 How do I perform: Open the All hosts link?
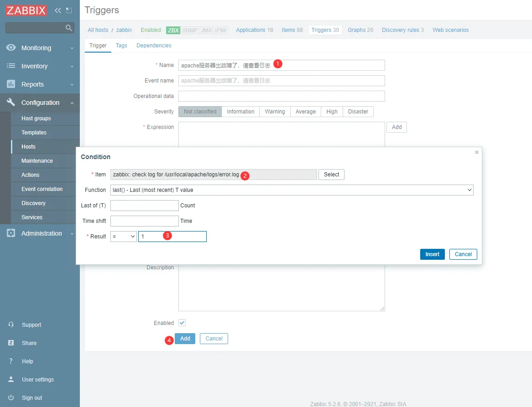(x=98, y=30)
